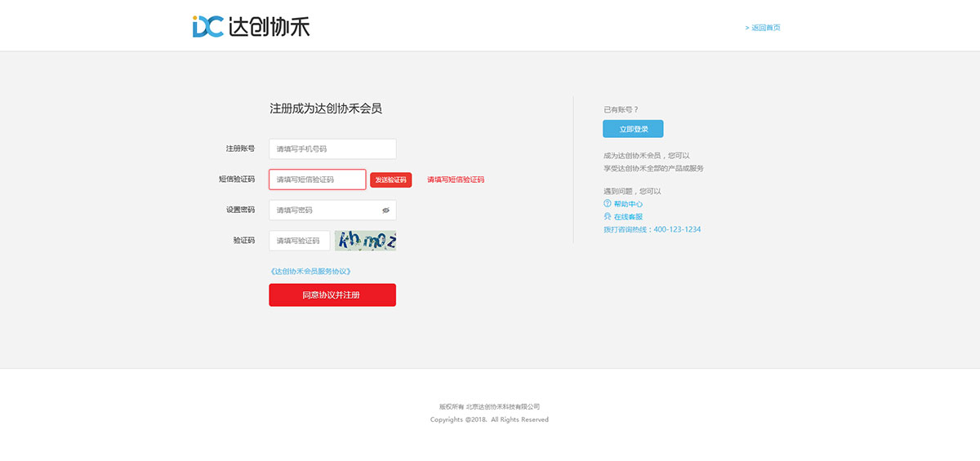Go back via 返回首页 link
Screen dimensions: 980x461
click(x=763, y=28)
